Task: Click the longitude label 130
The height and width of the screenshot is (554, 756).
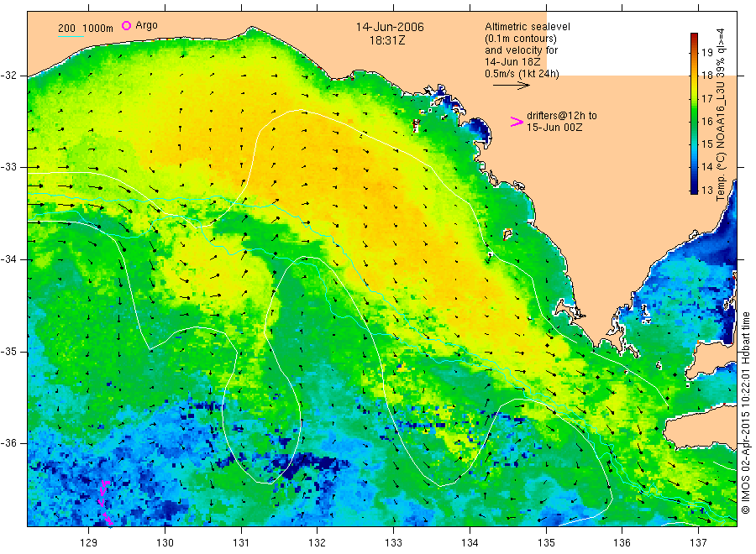Action: [165, 543]
